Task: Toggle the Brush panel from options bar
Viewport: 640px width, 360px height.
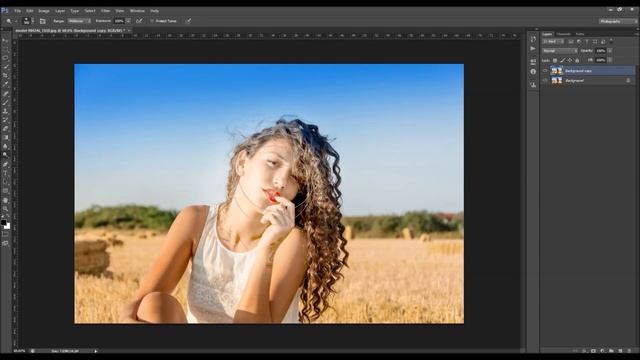Action: point(42,21)
